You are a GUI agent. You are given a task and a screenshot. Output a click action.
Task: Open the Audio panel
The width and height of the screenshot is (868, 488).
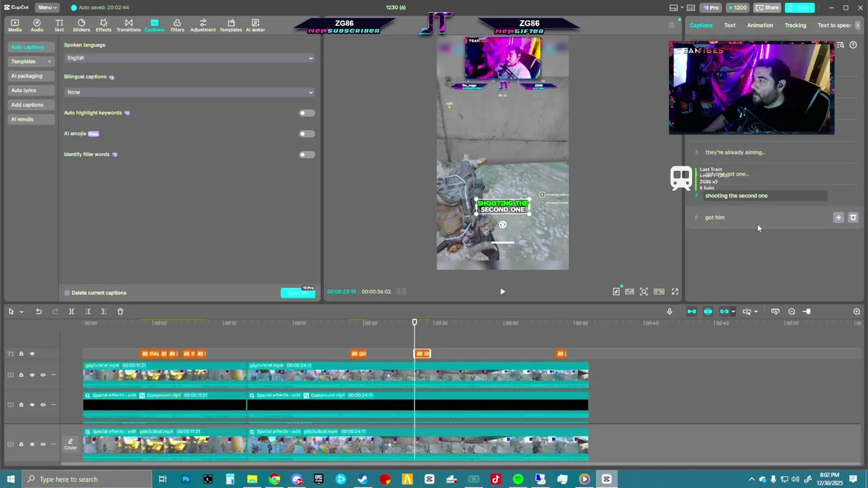37,25
